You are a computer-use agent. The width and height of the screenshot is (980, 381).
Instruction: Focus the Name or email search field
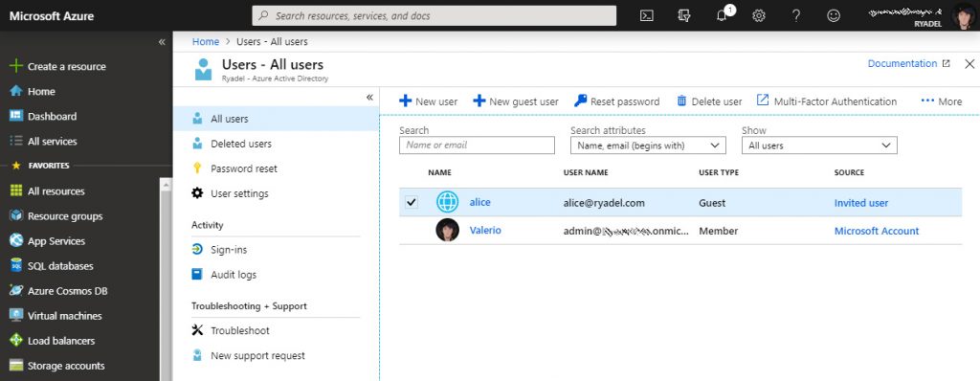(477, 146)
